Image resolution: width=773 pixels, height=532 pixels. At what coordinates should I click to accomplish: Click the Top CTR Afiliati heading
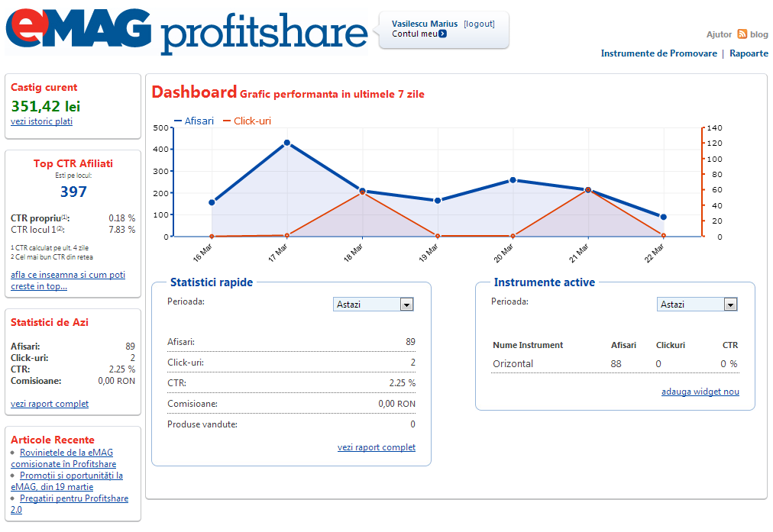73,163
